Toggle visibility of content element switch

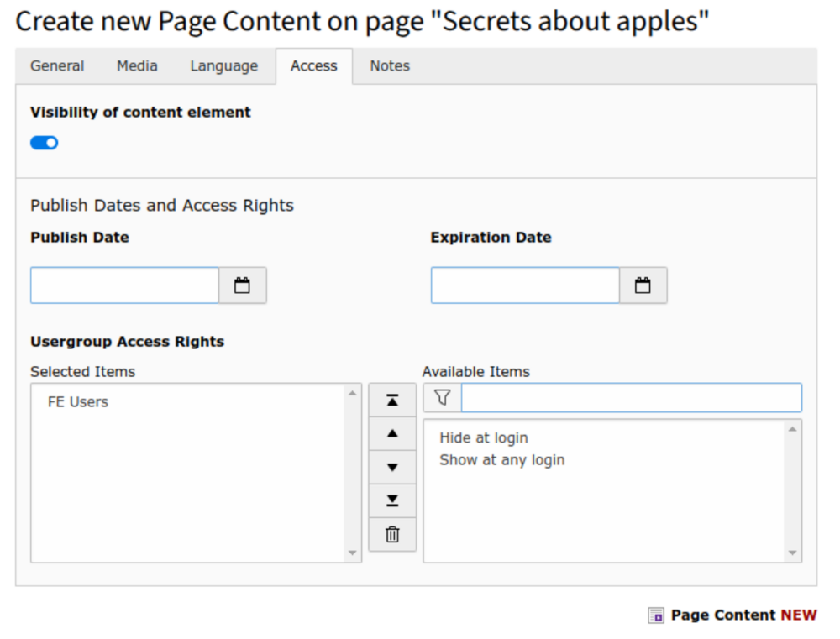45,143
